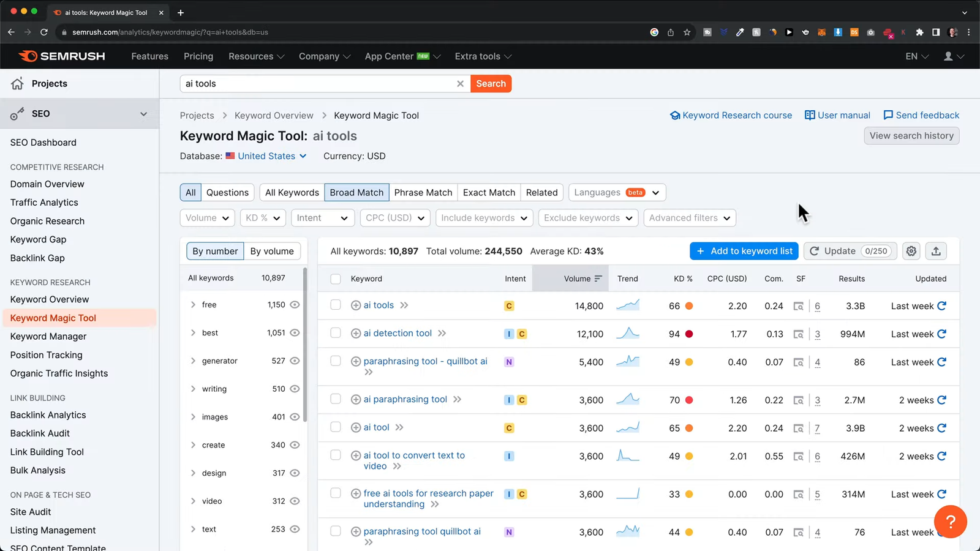Refresh the 'ai tools' keyword row
Screen dimensions: 980x551
pyautogui.click(x=942, y=306)
